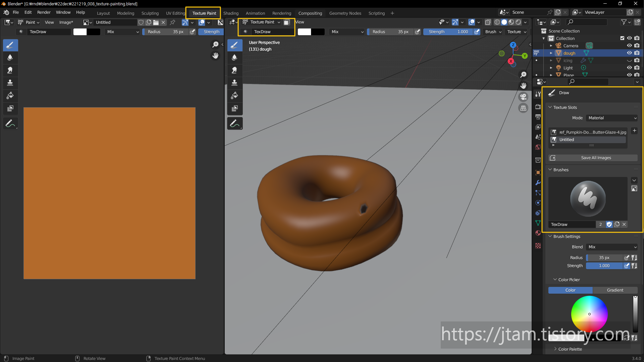644x362 pixels.
Task: Toggle camera view in the 3D viewport
Action: click(523, 97)
